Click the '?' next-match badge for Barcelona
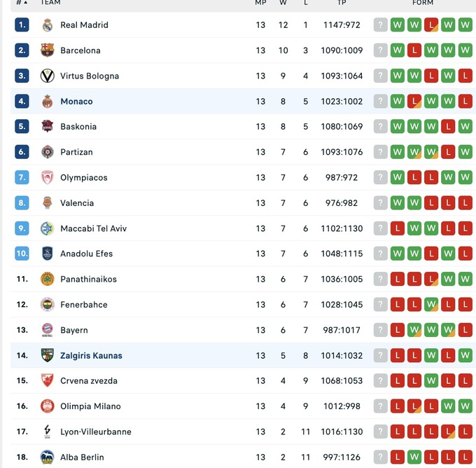 [x=380, y=50]
